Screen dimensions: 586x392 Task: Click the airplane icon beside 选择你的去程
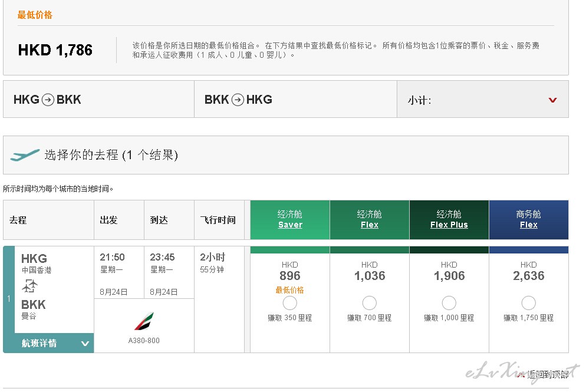(25, 155)
